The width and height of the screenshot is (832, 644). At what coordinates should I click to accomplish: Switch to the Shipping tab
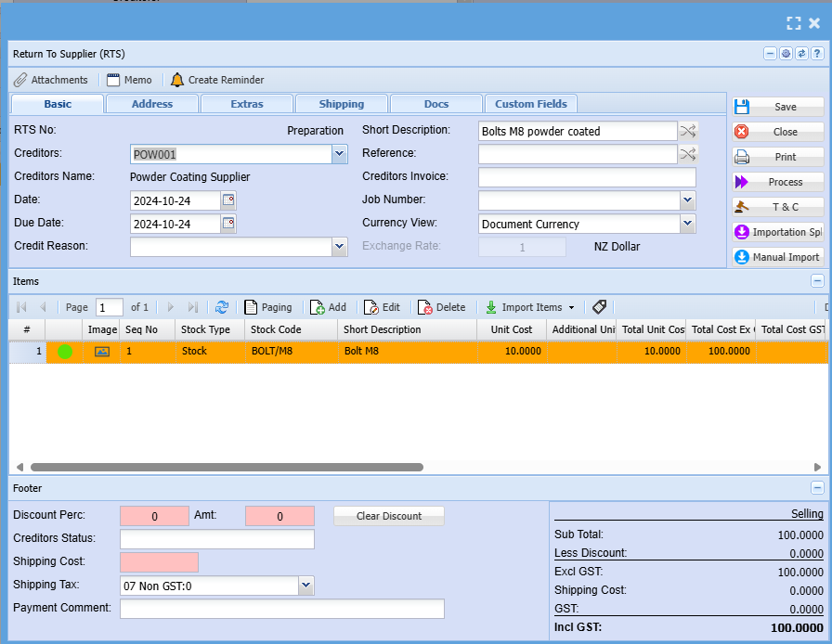tap(341, 104)
